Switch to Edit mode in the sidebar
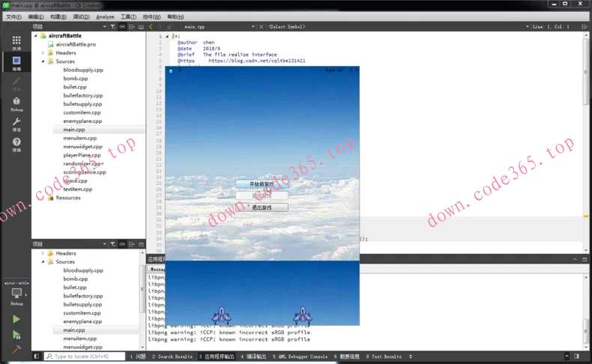This screenshot has width=592, height=364. pyautogui.click(x=16, y=63)
